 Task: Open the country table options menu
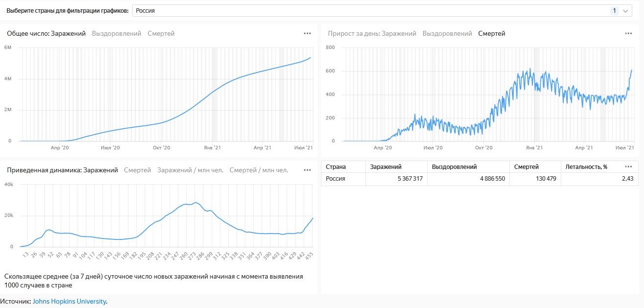pyautogui.click(x=628, y=166)
